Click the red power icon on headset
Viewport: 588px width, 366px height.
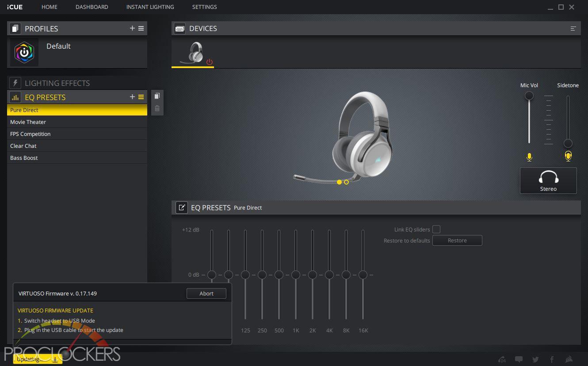click(x=210, y=62)
